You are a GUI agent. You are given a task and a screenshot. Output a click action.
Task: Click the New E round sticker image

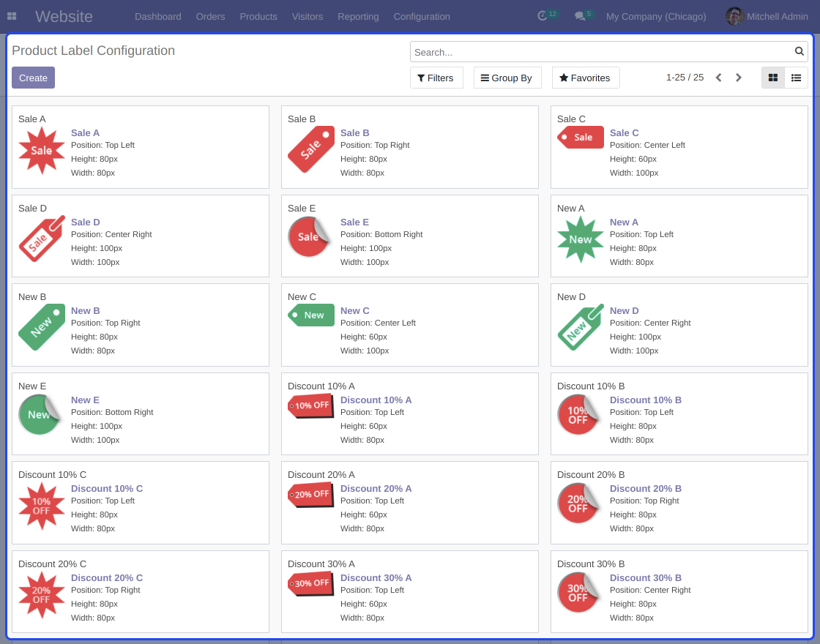coord(40,414)
